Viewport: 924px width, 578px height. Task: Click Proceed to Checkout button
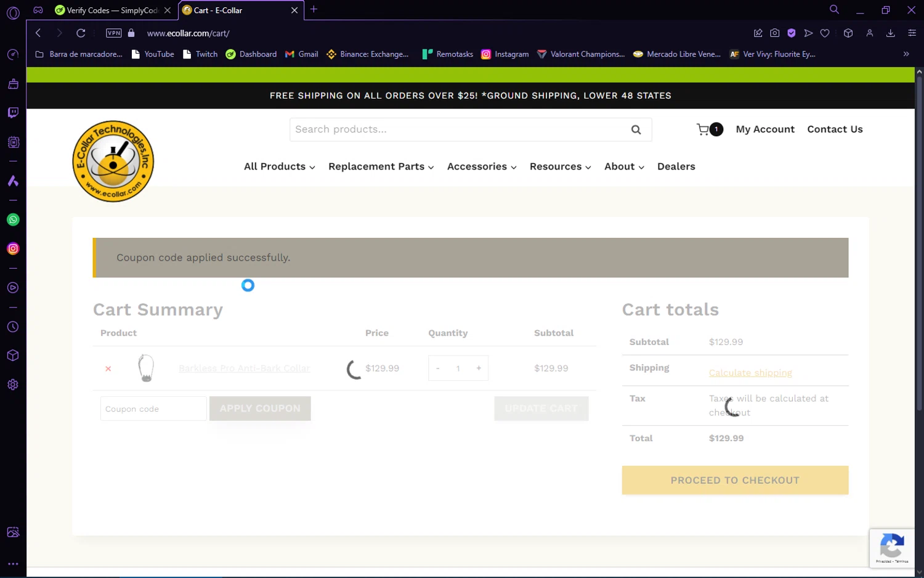coord(735,480)
